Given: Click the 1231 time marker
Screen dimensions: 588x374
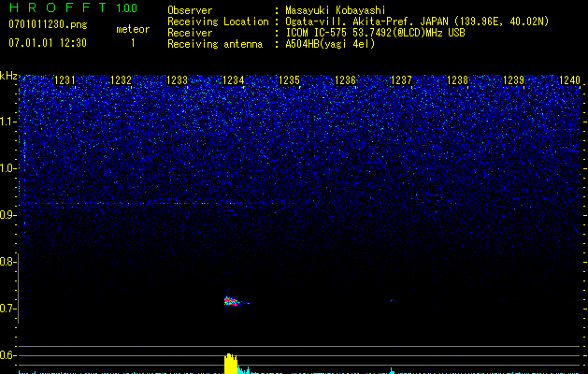Looking at the screenshot, I should [x=65, y=80].
